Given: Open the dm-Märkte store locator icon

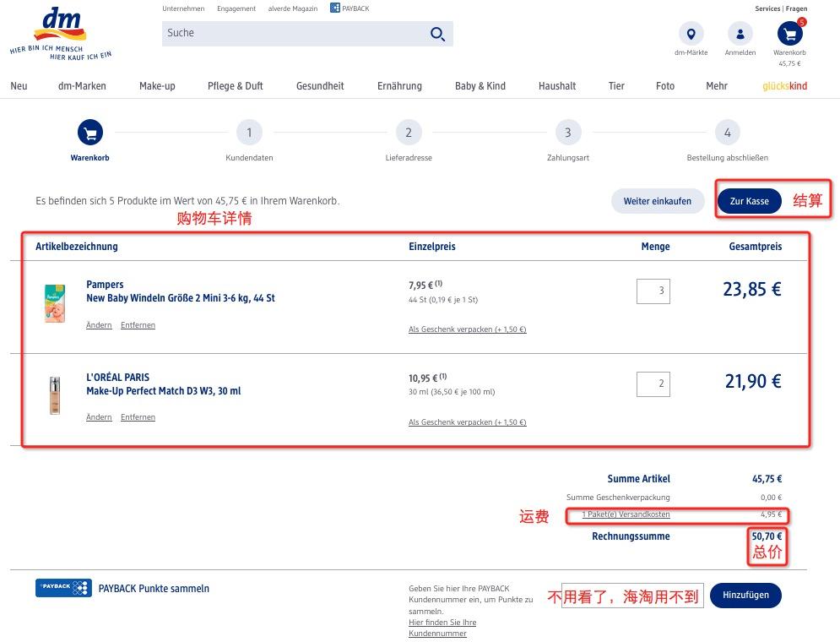Looking at the screenshot, I should (x=691, y=34).
